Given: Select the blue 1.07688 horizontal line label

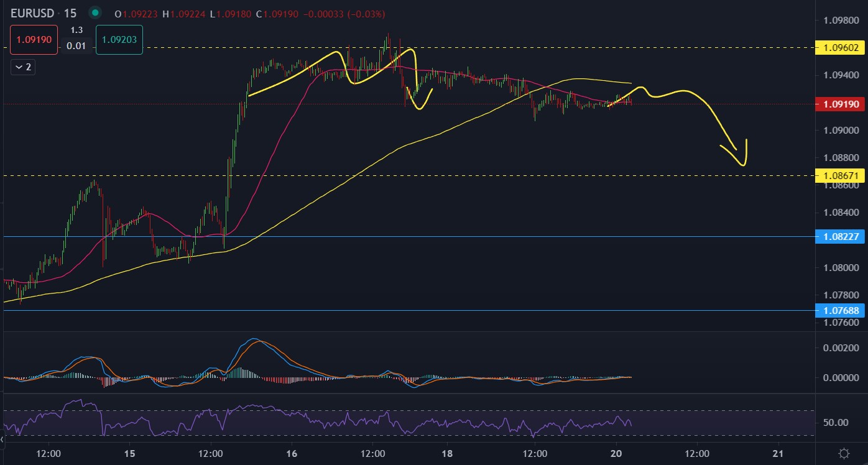Looking at the screenshot, I should click(x=841, y=310).
